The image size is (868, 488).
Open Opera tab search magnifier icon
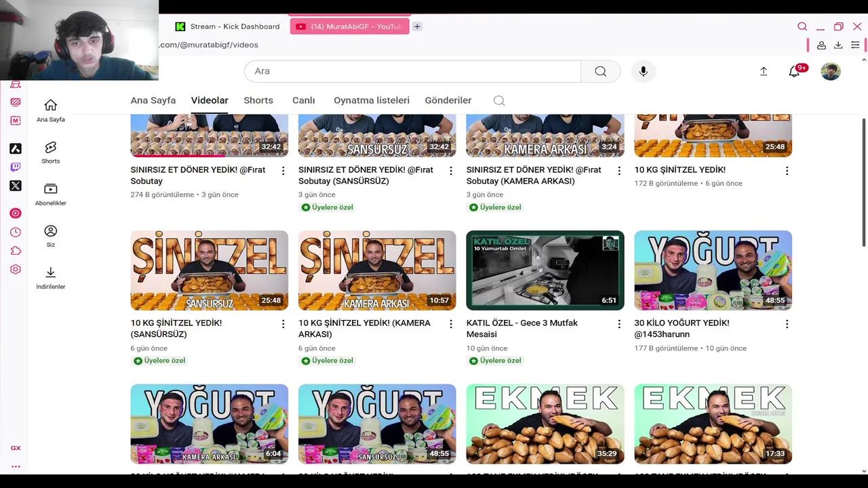point(802,26)
